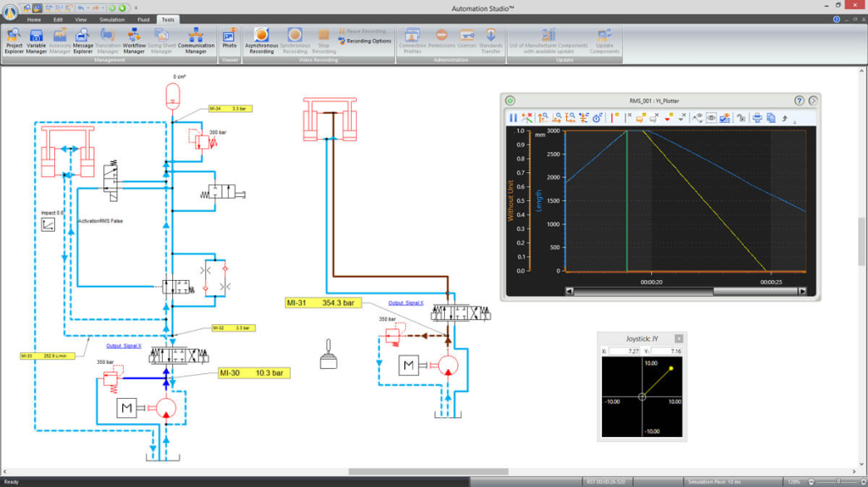This screenshot has height=487, width=868.
Task: Switch to the Edit ribbon tab
Action: point(58,20)
